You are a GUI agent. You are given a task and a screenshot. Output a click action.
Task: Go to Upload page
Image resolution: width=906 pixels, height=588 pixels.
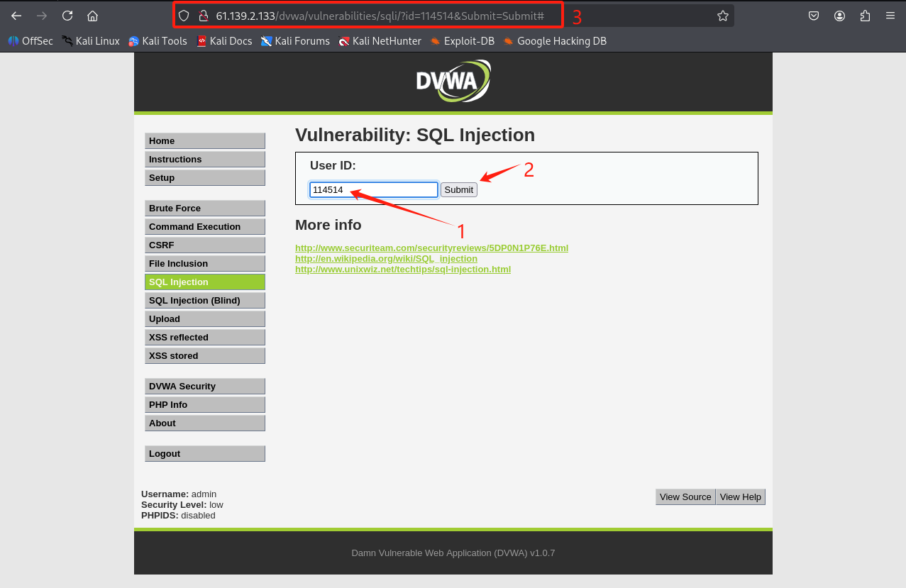[x=205, y=318]
